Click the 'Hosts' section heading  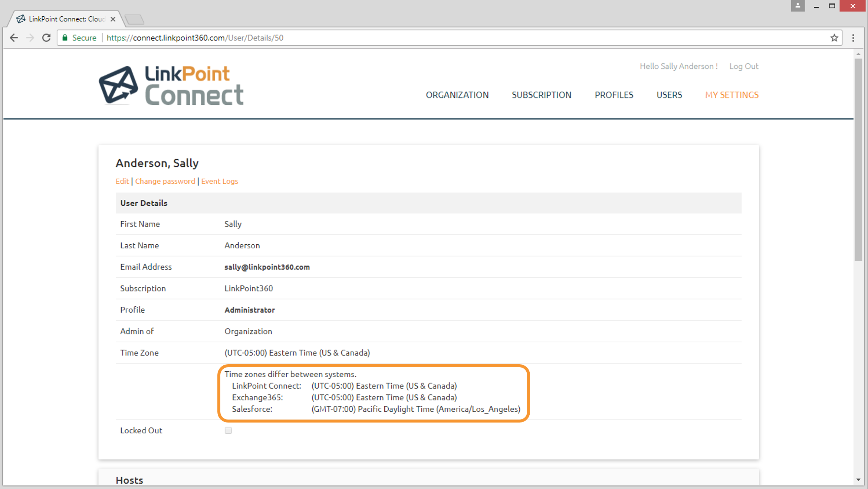(x=129, y=480)
